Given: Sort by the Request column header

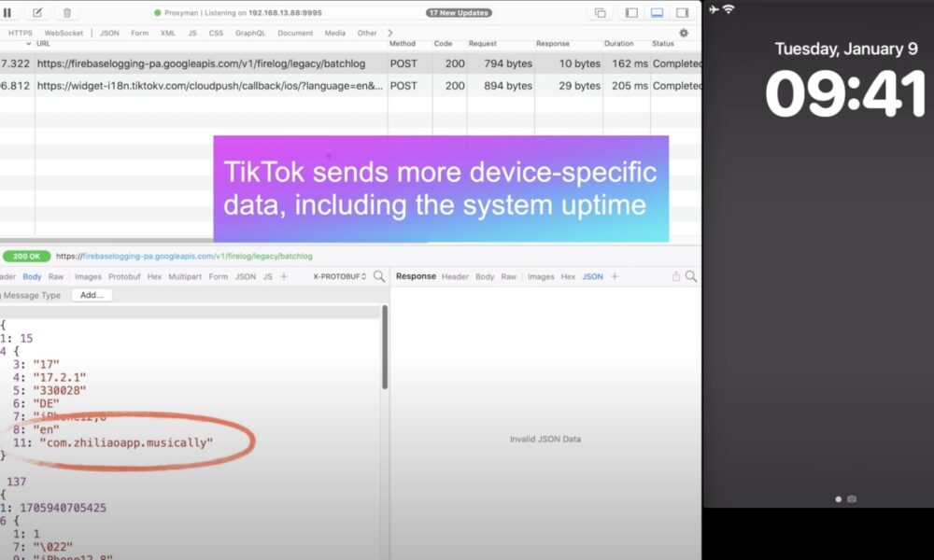Looking at the screenshot, I should tap(483, 44).
